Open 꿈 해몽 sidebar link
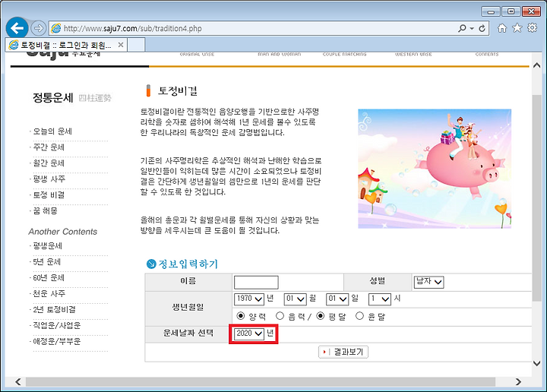Viewport: 547px width, 392px height. pos(45,210)
